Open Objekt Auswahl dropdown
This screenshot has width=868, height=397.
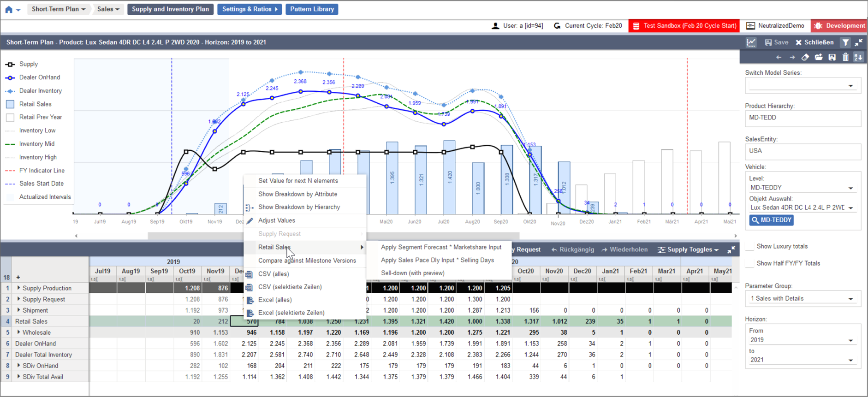(x=803, y=207)
